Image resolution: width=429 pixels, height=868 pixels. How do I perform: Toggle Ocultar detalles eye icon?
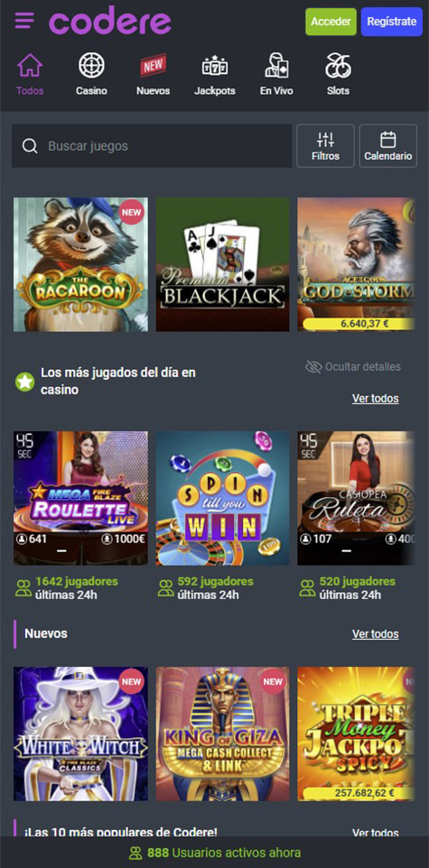[x=313, y=366]
